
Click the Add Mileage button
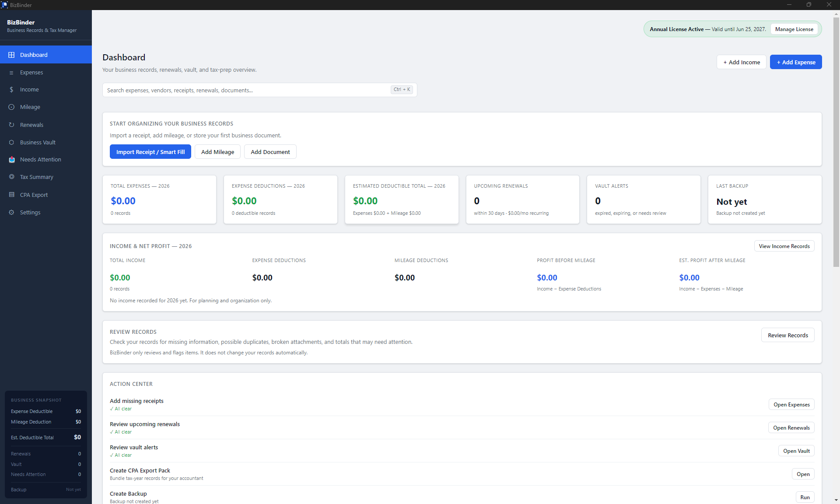coord(217,152)
